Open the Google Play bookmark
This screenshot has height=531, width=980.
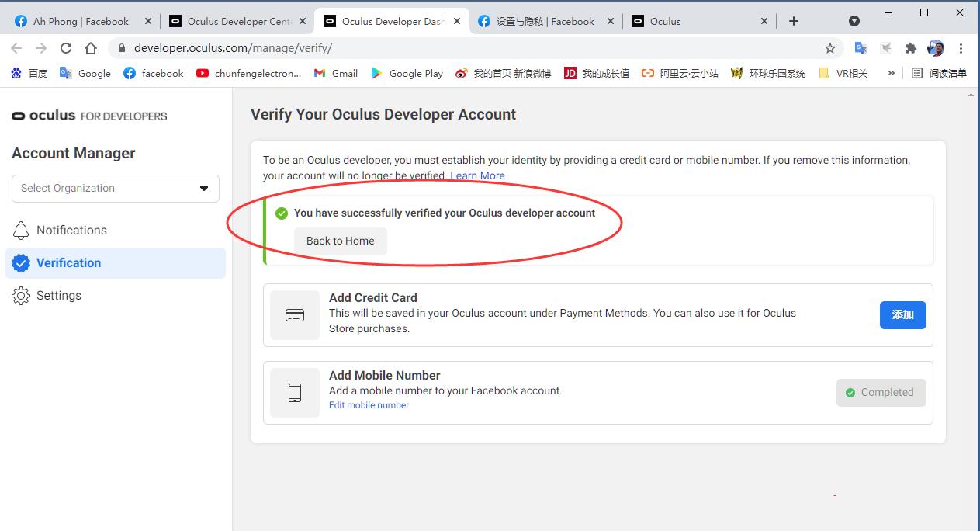point(407,73)
